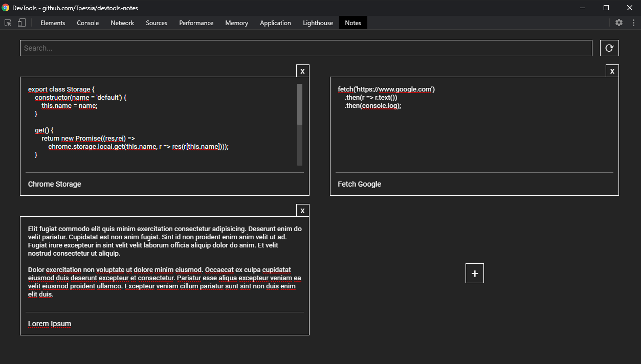The image size is (641, 364).
Task: Open the Network tab
Action: click(x=122, y=23)
